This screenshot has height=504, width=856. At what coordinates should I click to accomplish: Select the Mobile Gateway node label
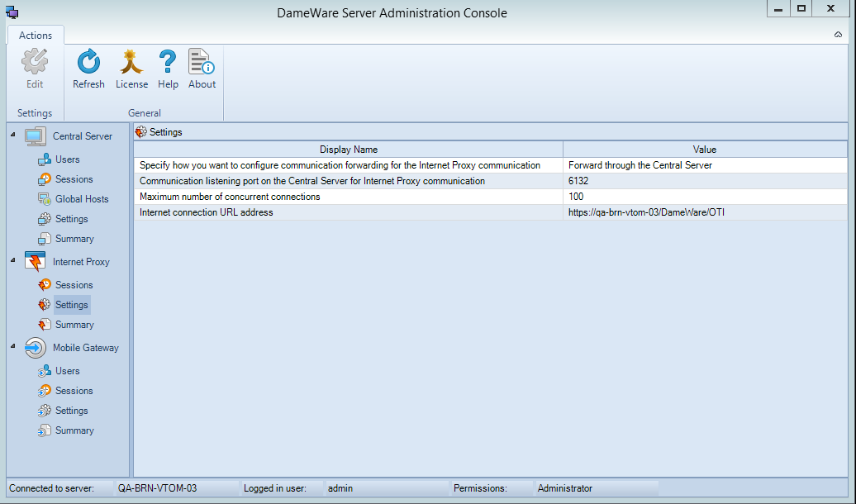86,348
